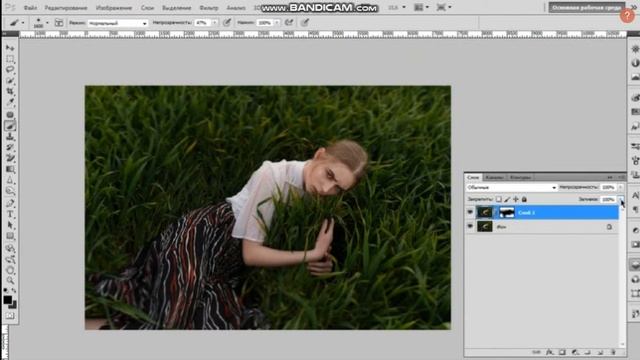Add a layer mask
The image size is (640, 360).
[x=562, y=352]
